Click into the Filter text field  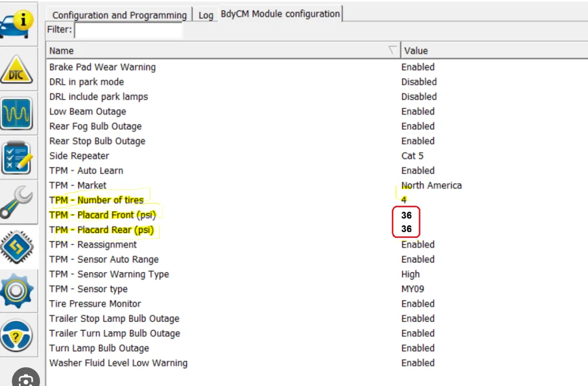(128, 30)
